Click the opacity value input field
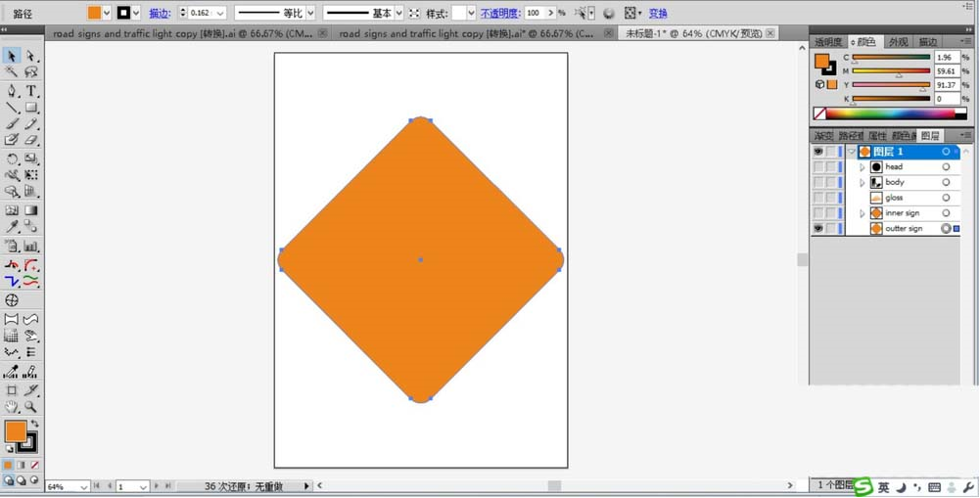This screenshot has width=980, height=498. (x=536, y=13)
